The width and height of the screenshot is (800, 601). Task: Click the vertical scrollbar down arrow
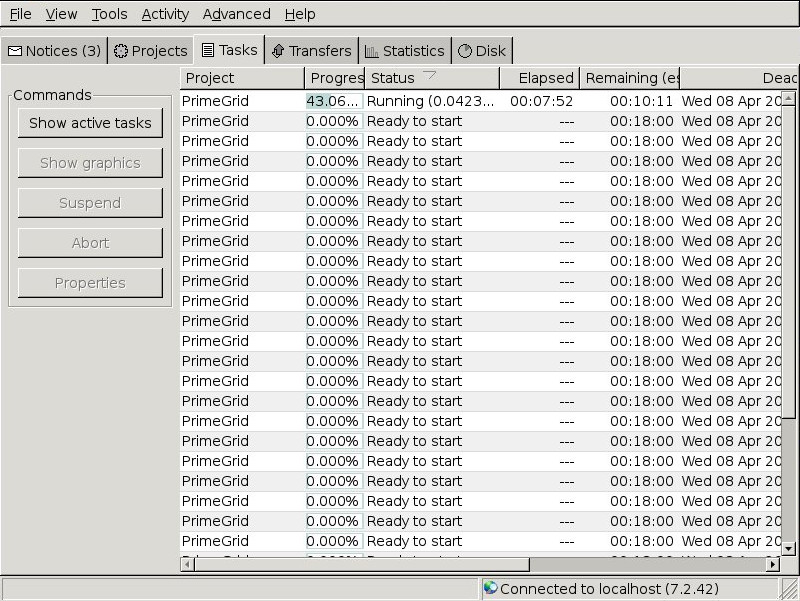pos(788,548)
